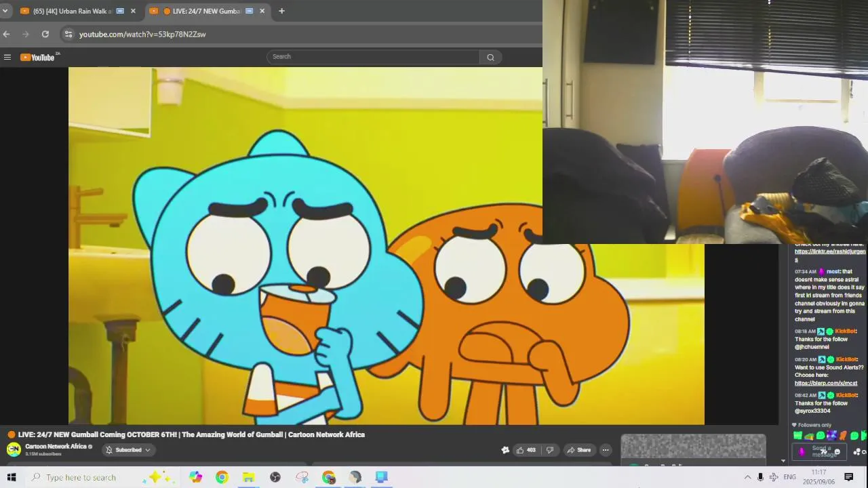The width and height of the screenshot is (868, 488).
Task: Click the browser forward arrow
Action: [x=26, y=34]
